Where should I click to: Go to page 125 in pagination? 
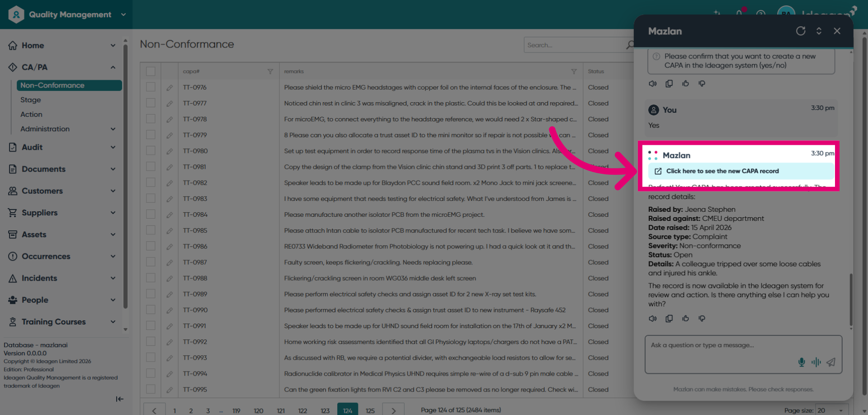pos(370,410)
